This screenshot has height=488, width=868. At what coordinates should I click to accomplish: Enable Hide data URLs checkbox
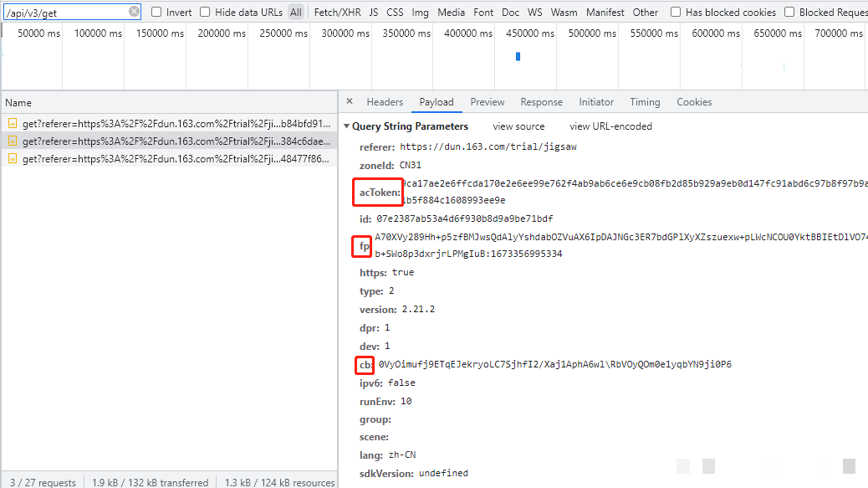coord(205,13)
